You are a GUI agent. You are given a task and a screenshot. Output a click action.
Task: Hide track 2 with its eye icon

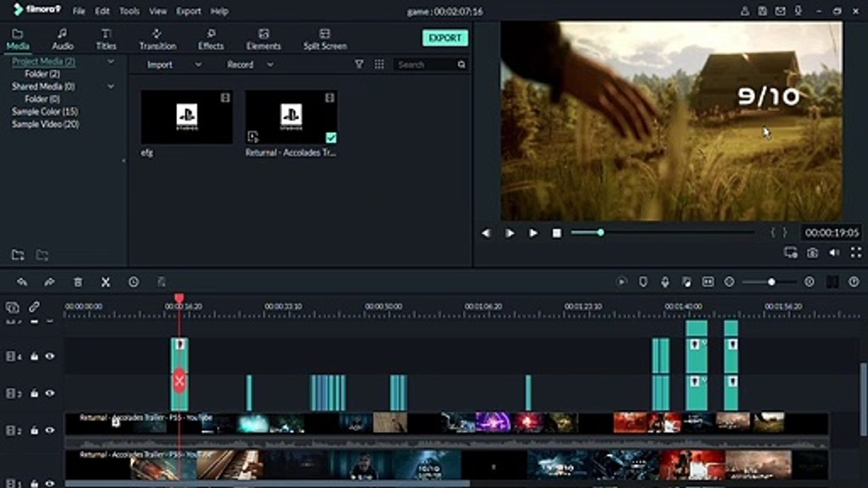click(x=50, y=430)
